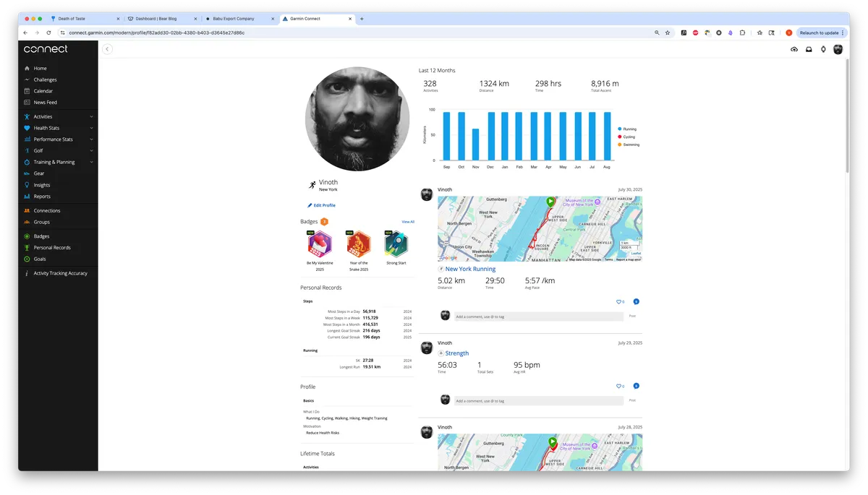The image size is (868, 495).
Task: Toggle Swimming series in chart legend
Action: tap(628, 145)
